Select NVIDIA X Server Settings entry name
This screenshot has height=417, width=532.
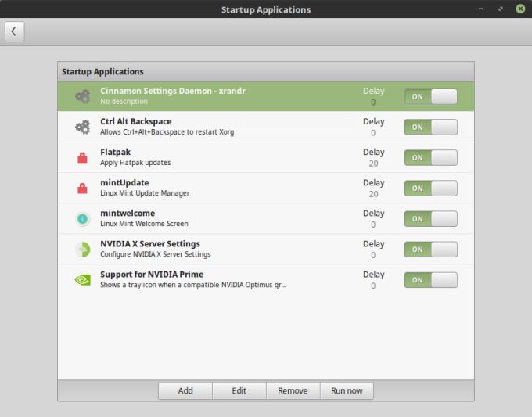[150, 243]
